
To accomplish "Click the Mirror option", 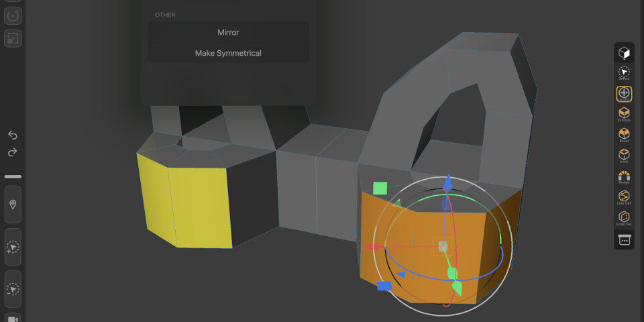I will pyautogui.click(x=228, y=32).
